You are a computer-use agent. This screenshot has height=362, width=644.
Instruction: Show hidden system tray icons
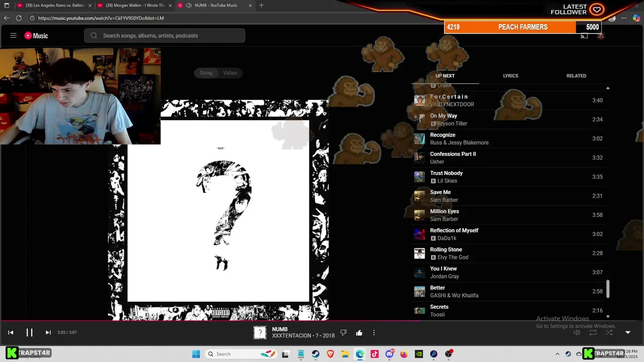coord(557,354)
